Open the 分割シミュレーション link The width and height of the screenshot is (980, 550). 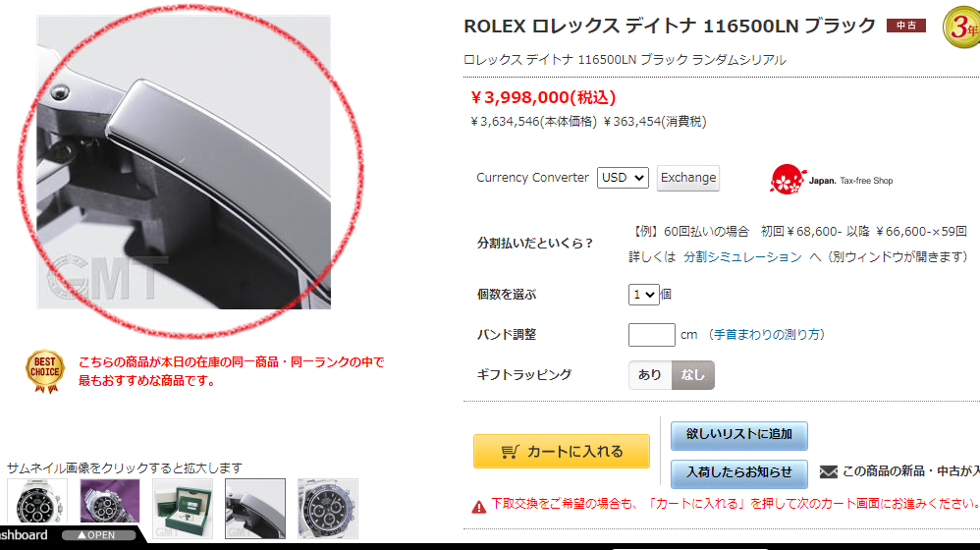click(x=742, y=257)
